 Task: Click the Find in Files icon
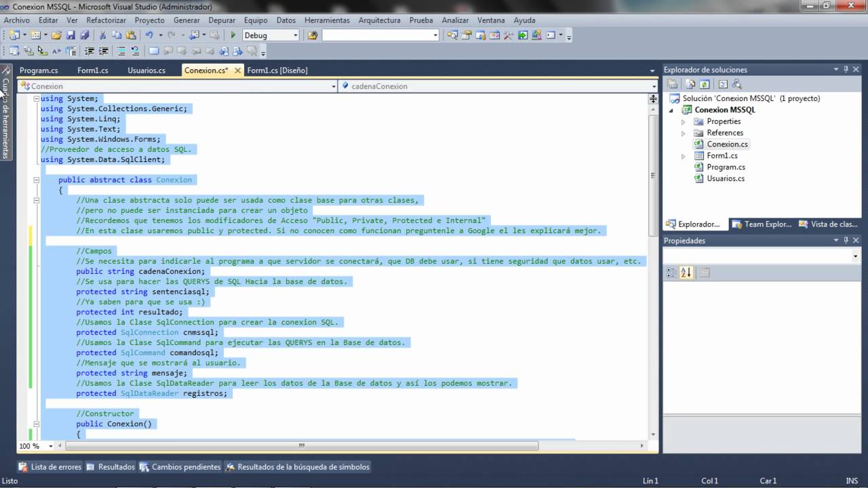[x=313, y=35]
